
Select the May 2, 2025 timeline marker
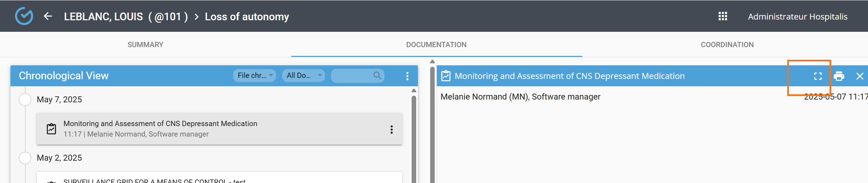tap(25, 158)
